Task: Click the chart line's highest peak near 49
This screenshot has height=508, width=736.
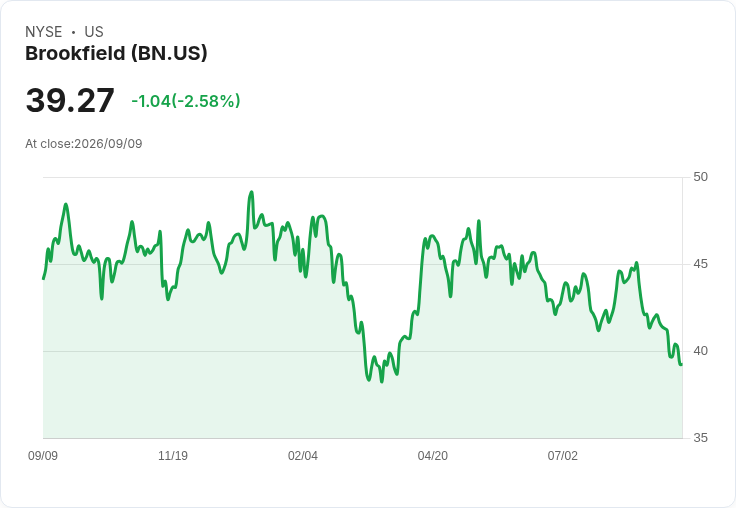Action: pyautogui.click(x=252, y=192)
